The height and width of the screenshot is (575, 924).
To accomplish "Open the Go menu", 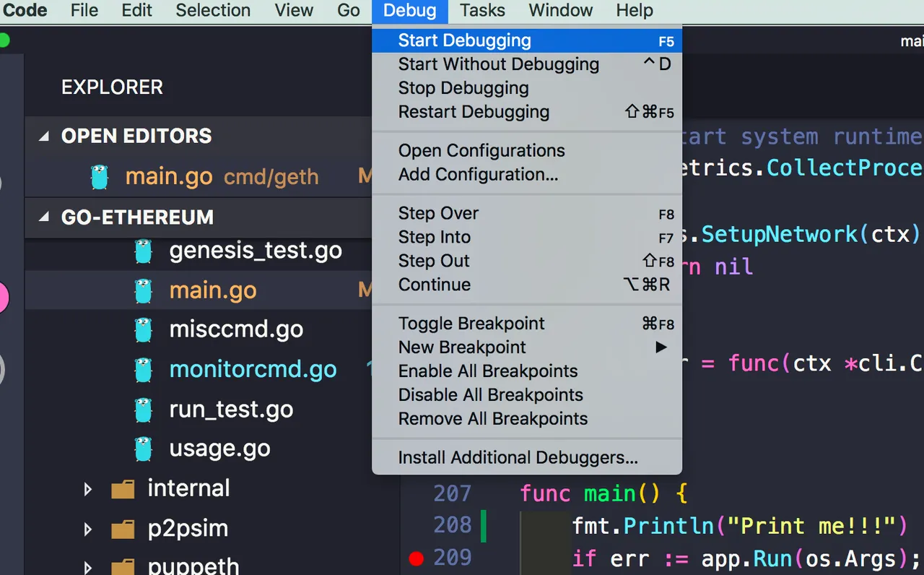I will (x=349, y=11).
